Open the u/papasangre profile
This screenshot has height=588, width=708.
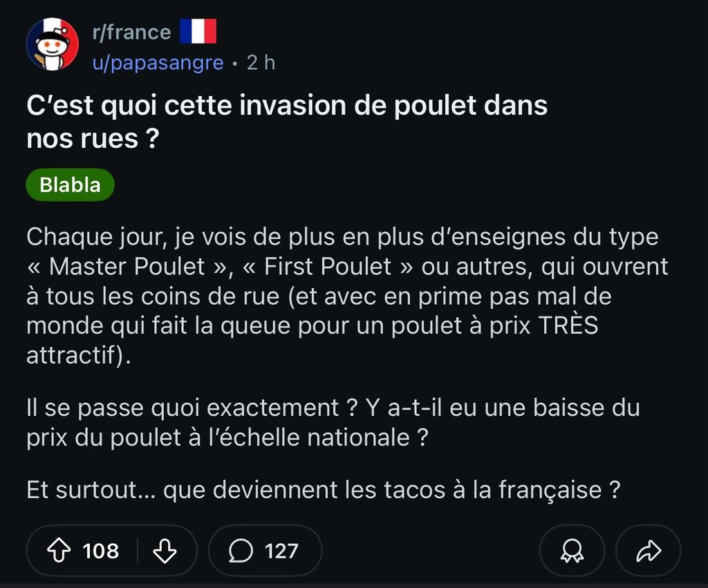tap(158, 63)
